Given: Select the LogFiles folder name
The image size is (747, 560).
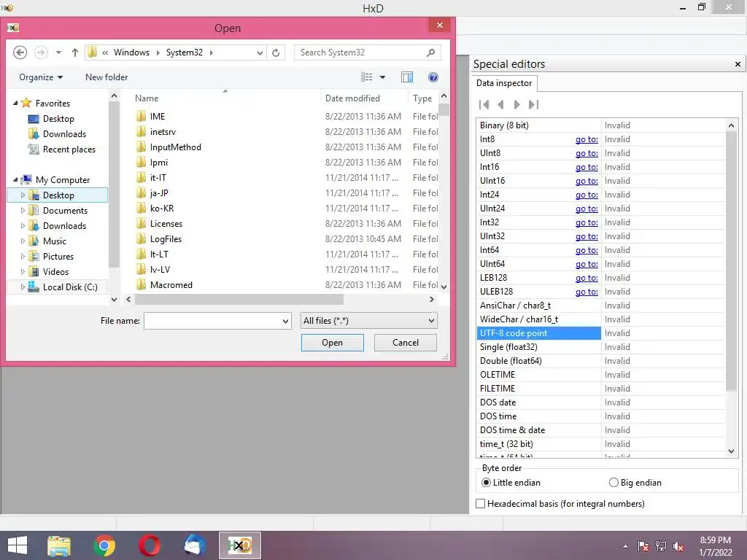Looking at the screenshot, I should (166, 238).
